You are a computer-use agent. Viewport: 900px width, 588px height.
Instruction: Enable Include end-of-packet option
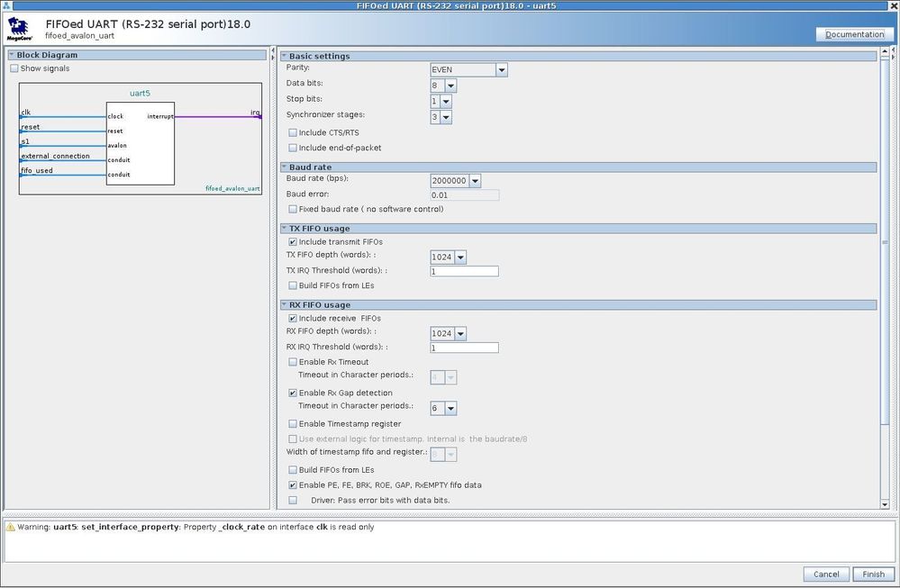293,148
